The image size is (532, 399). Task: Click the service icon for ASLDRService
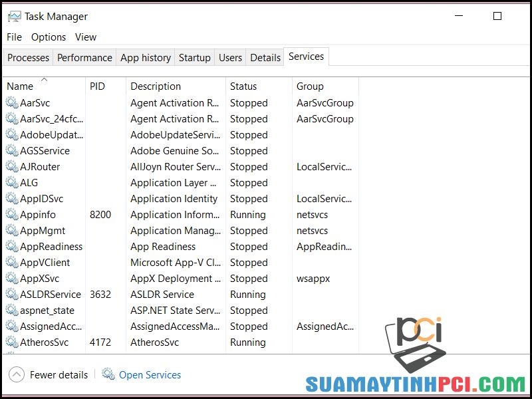click(x=12, y=294)
